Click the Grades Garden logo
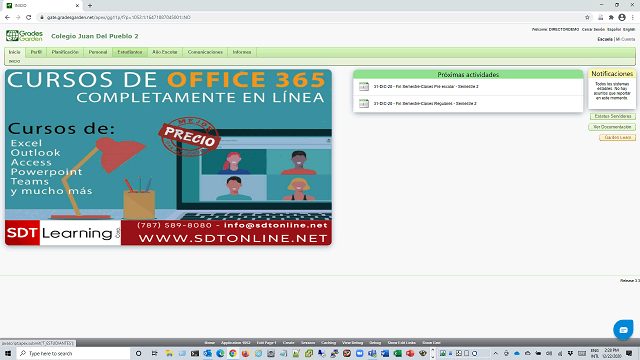This screenshot has width=640, height=360. click(24, 36)
